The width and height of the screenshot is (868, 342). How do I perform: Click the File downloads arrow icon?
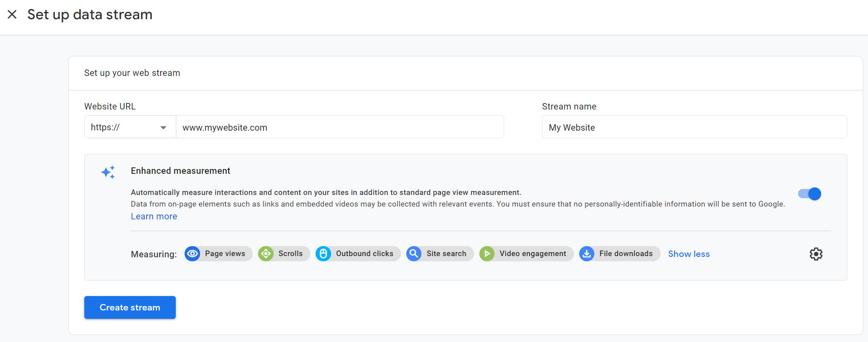587,254
